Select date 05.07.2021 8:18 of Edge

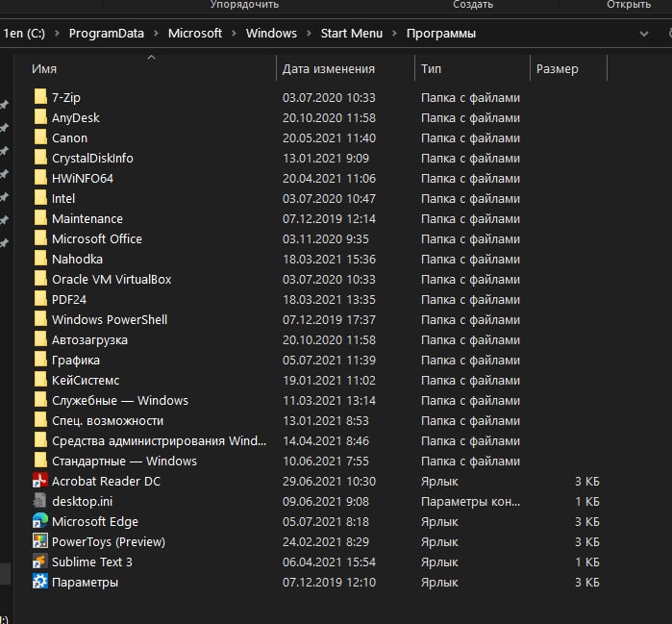[325, 521]
